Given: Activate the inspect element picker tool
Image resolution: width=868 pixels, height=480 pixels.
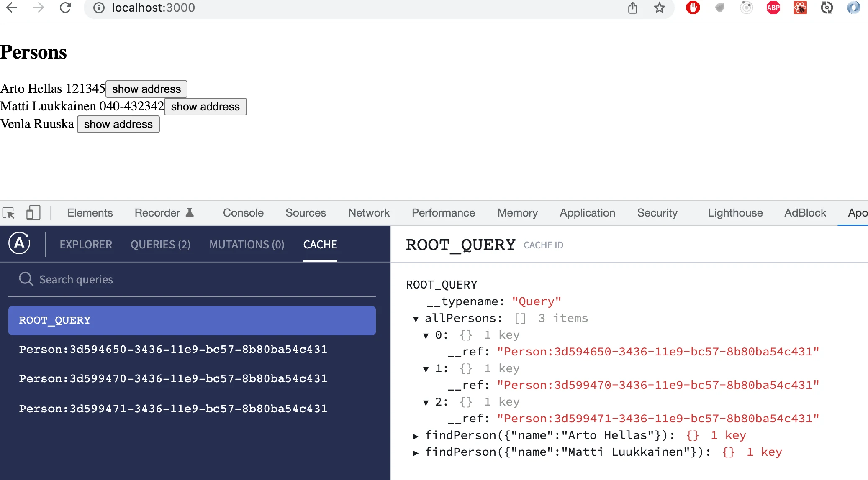Looking at the screenshot, I should 9,213.
